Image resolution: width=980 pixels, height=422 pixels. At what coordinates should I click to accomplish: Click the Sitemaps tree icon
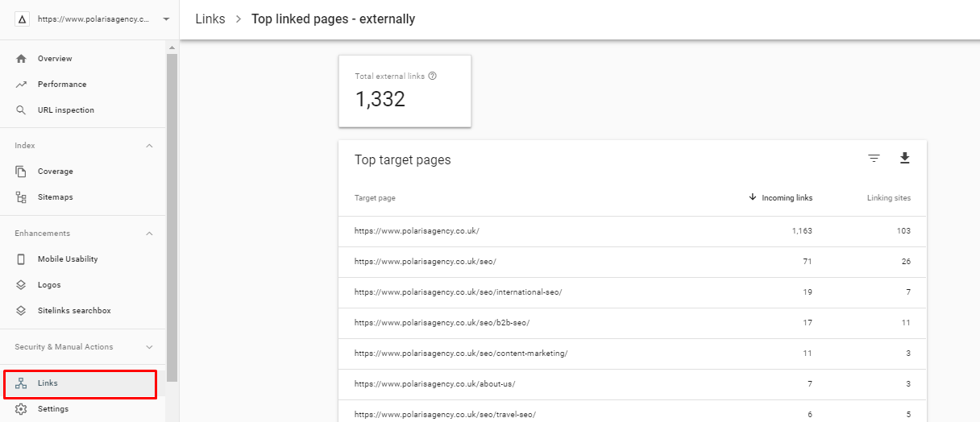tap(21, 197)
